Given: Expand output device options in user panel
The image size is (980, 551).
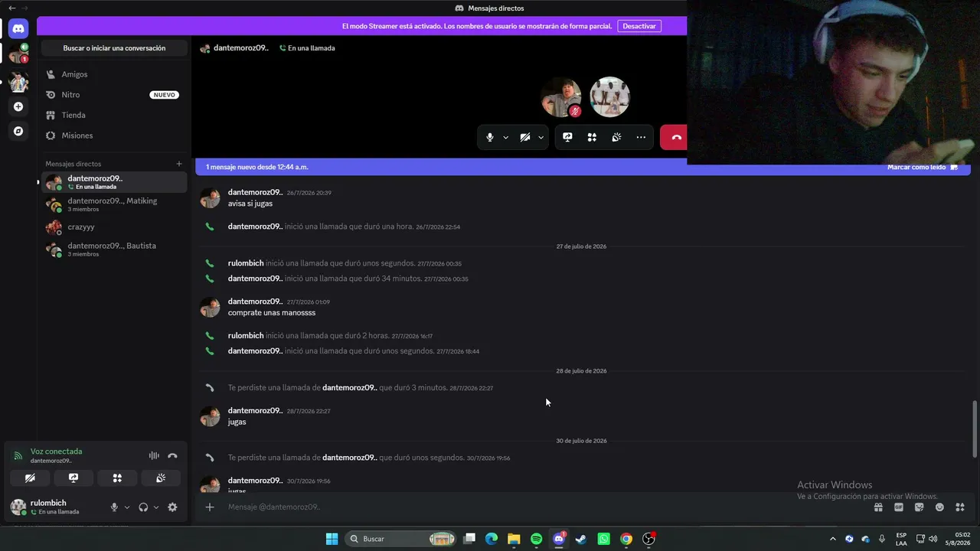Looking at the screenshot, I should tap(156, 507).
